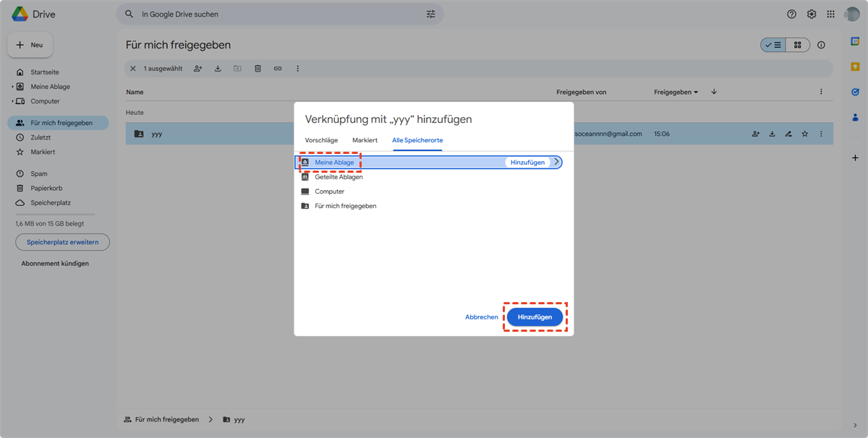Open the Tasks side panel icon
868x438 pixels.
click(x=855, y=92)
